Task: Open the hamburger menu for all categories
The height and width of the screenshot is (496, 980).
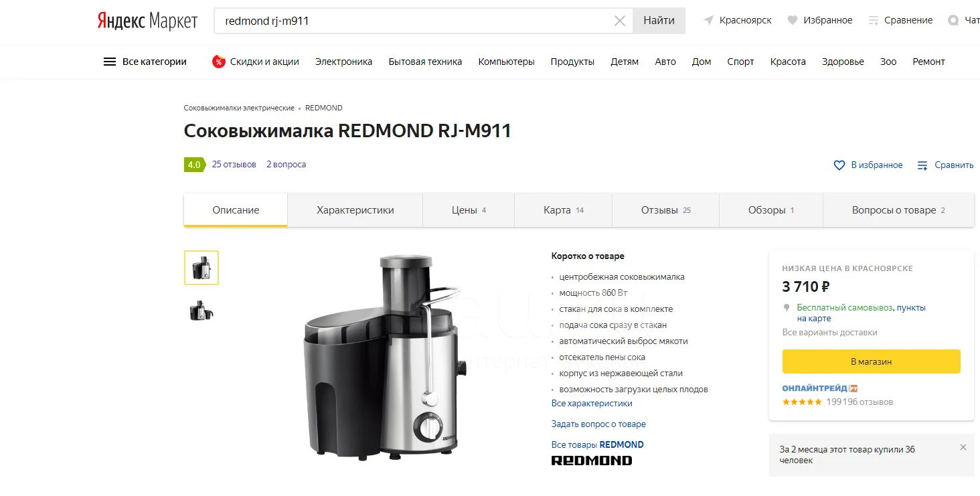Action: point(110,62)
